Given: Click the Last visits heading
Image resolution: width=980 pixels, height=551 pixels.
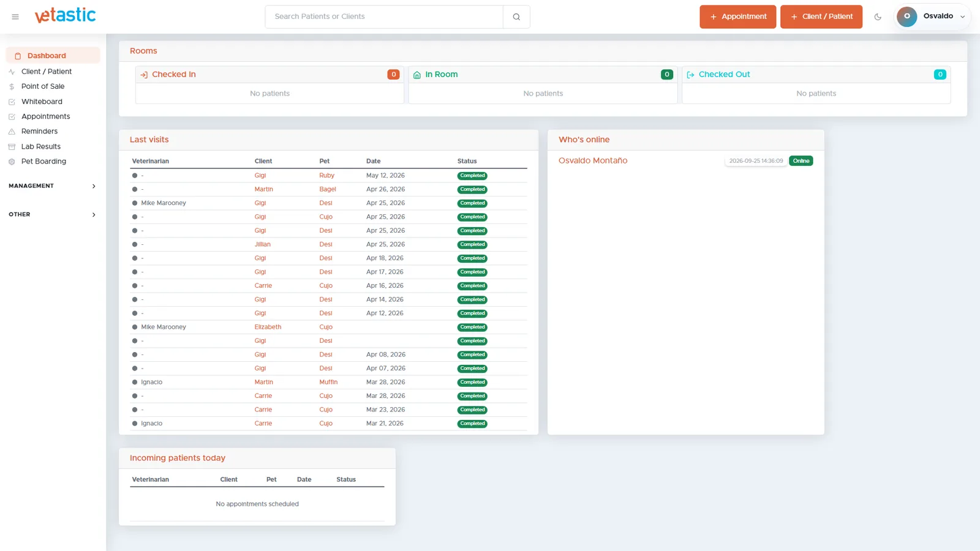Looking at the screenshot, I should (149, 140).
